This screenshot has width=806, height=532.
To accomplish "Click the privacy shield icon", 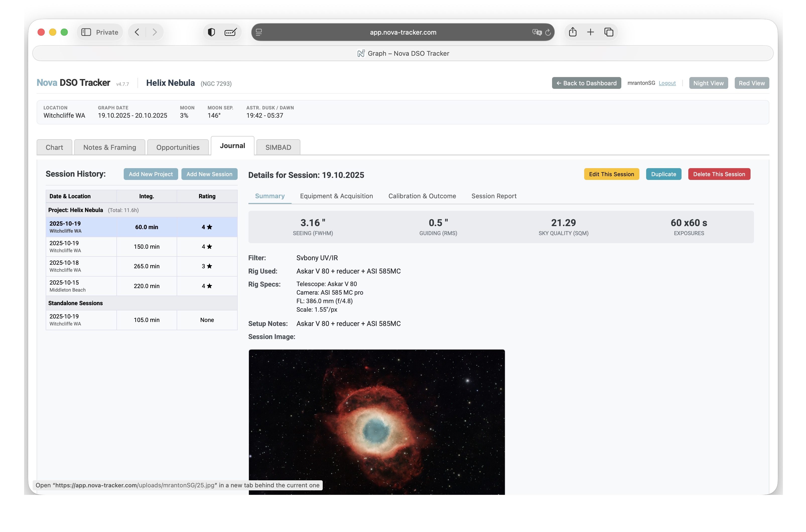I will (211, 32).
